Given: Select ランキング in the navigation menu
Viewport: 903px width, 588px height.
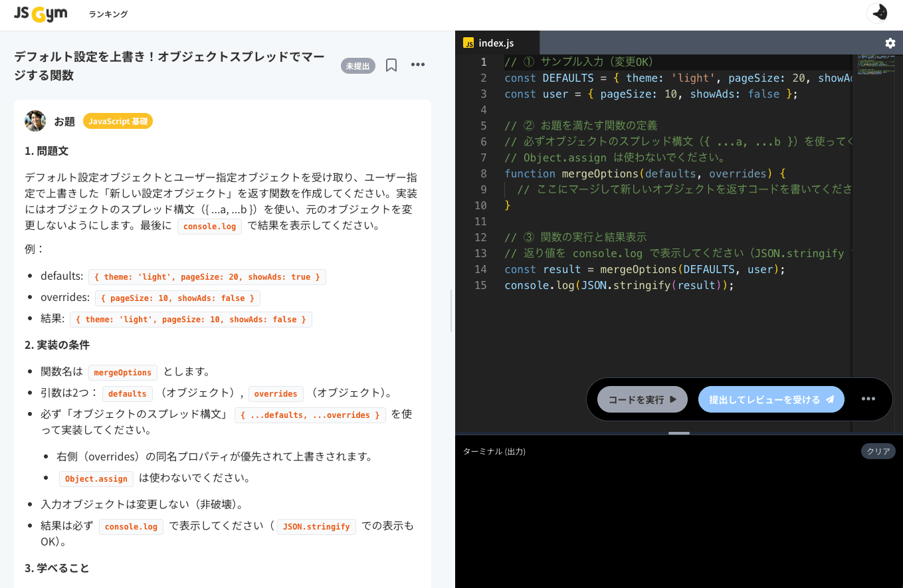Looking at the screenshot, I should (x=107, y=13).
